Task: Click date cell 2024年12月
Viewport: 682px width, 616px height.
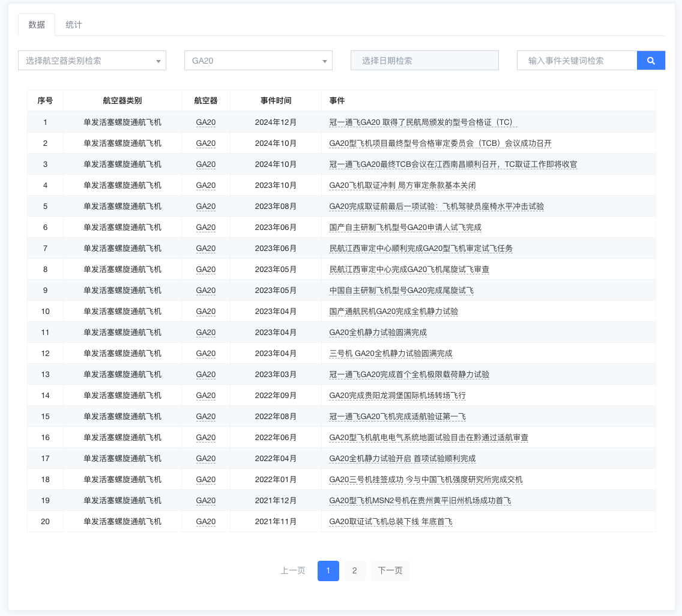Action: coord(276,122)
